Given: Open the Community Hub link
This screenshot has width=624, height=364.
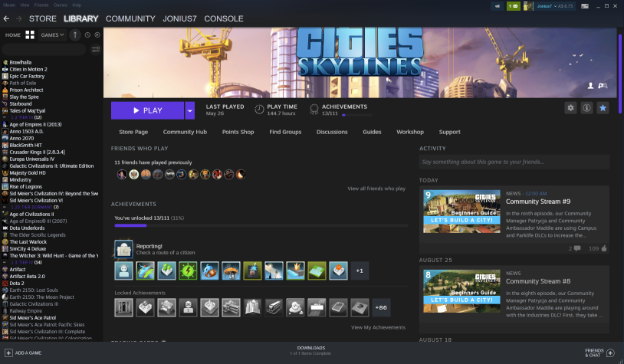Looking at the screenshot, I should 185,132.
